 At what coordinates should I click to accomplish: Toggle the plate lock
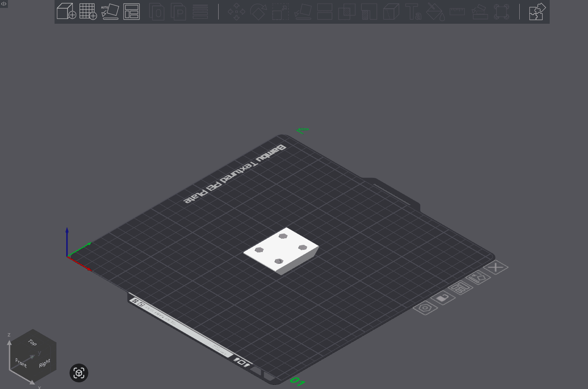click(x=443, y=298)
